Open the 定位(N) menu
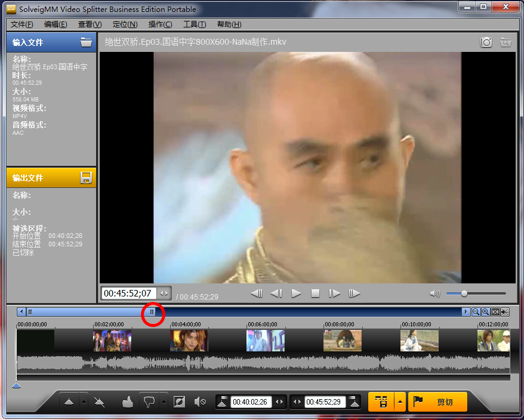Screen dimensions: 524x420 tap(125, 24)
